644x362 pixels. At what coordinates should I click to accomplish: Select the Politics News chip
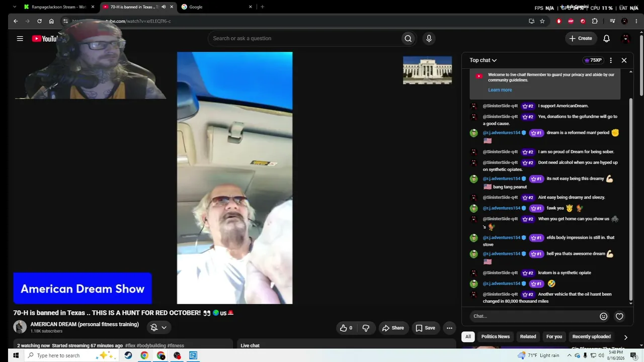click(x=496, y=337)
